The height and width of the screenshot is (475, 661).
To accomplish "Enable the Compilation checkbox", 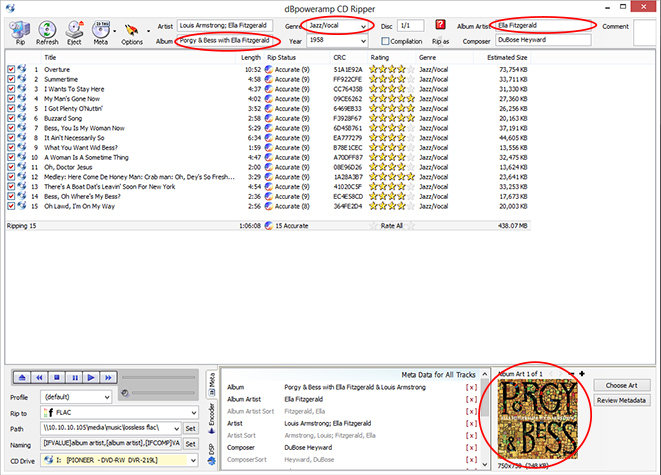I will point(385,41).
